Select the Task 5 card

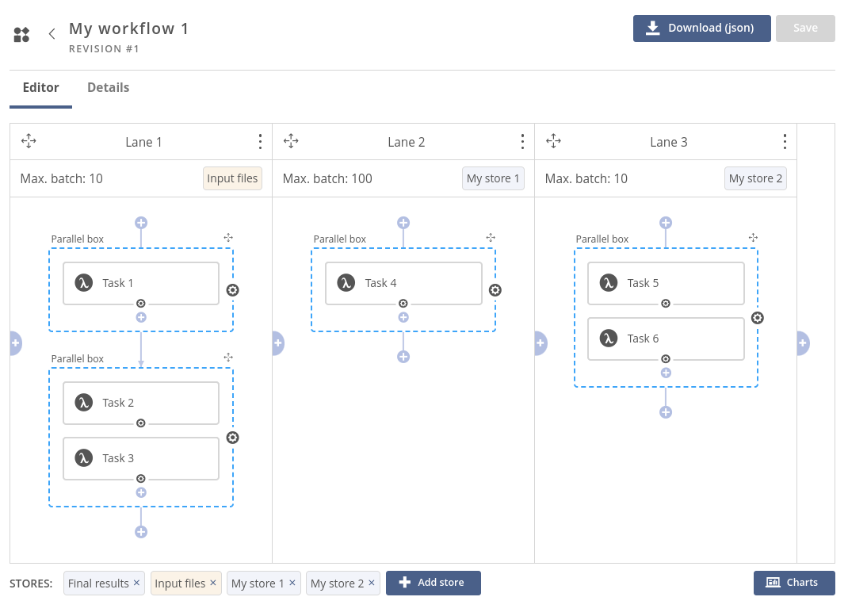[666, 283]
